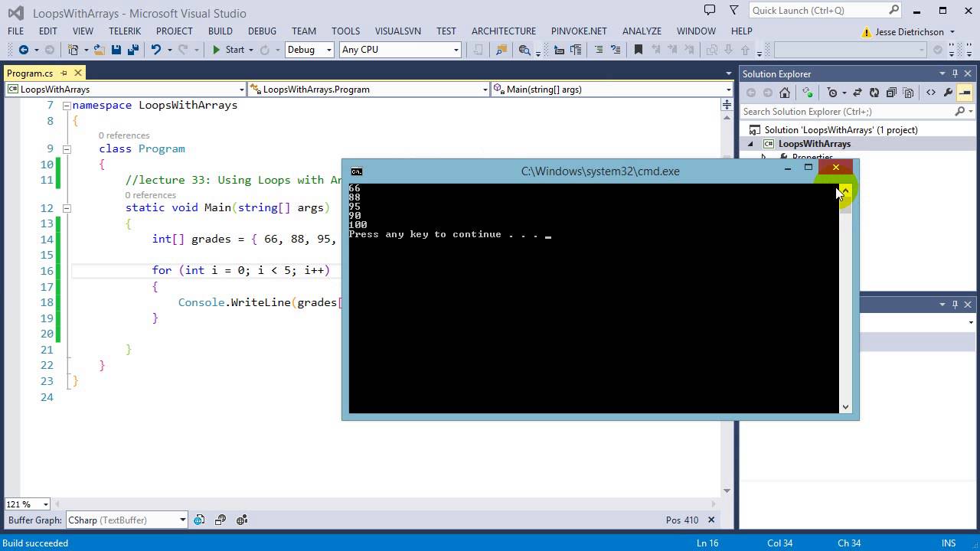980x551 pixels.
Task: Toggle Sync with Active Document icon
Action: (857, 93)
